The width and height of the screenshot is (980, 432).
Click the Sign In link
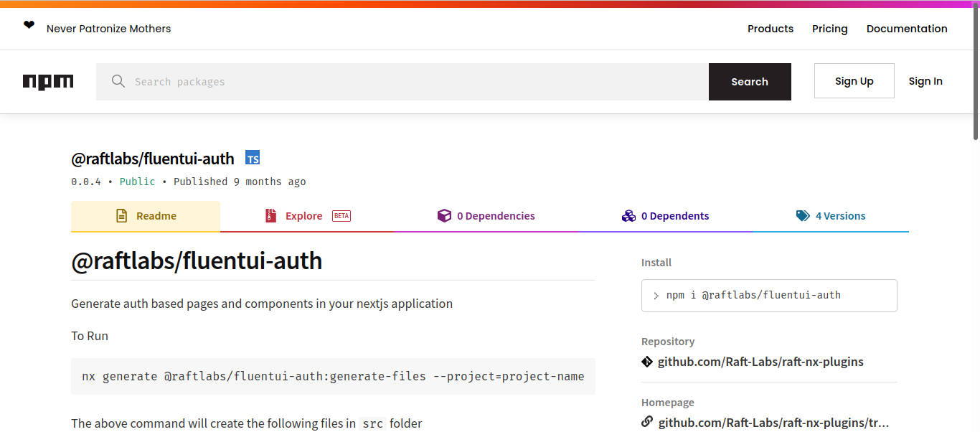click(925, 81)
